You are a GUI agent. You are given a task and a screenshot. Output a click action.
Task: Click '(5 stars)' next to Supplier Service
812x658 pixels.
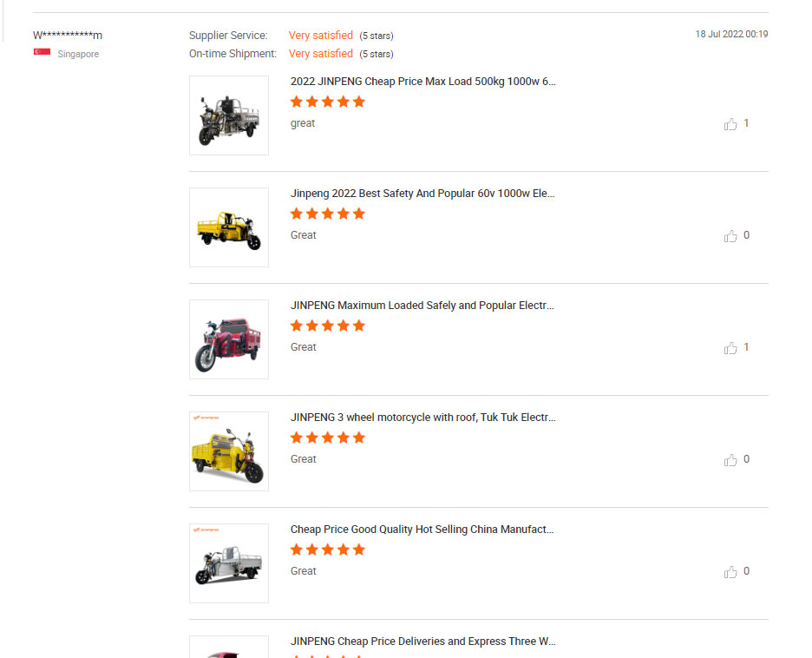pyautogui.click(x=377, y=36)
